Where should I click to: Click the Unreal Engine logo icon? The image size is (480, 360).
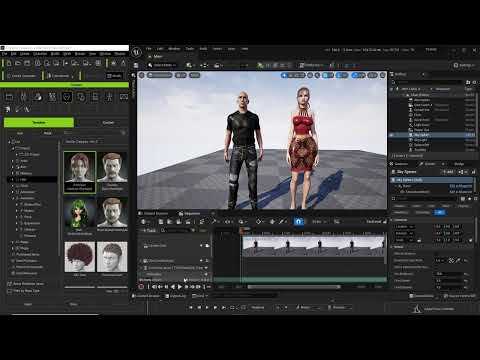click(x=136, y=52)
